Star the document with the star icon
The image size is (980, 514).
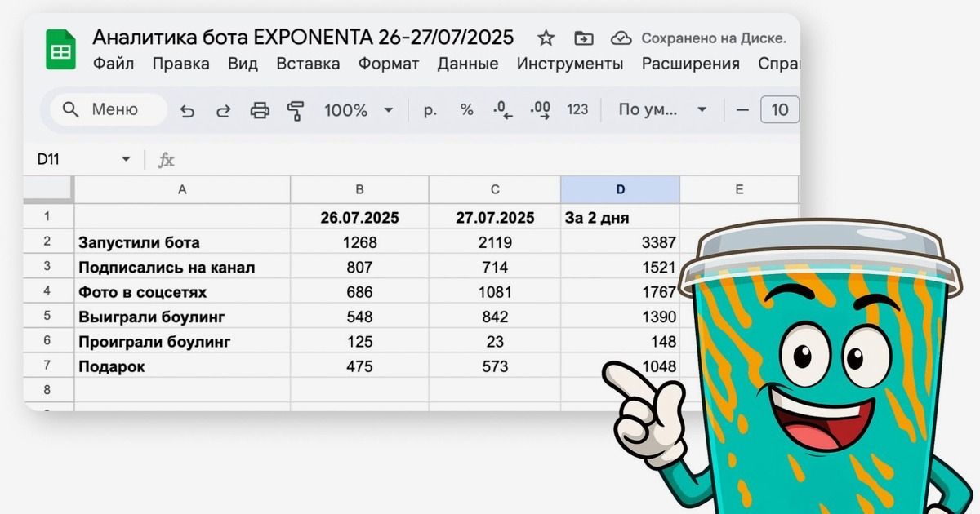click(x=546, y=38)
